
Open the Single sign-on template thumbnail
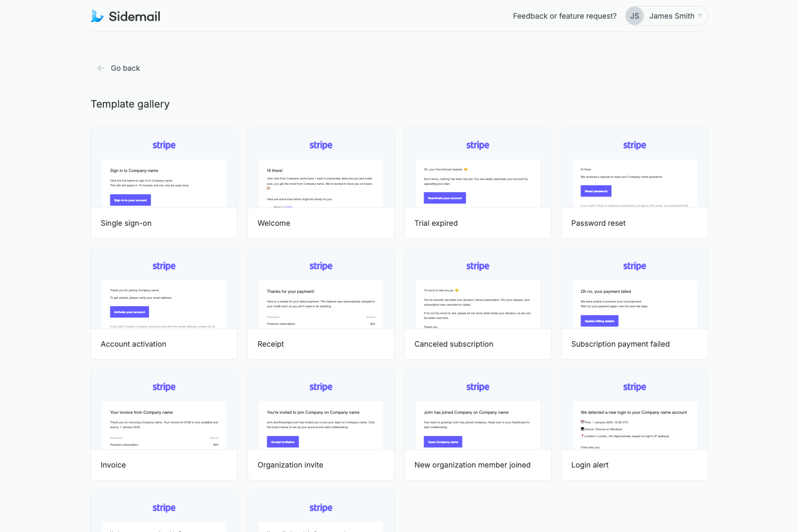[x=164, y=168]
